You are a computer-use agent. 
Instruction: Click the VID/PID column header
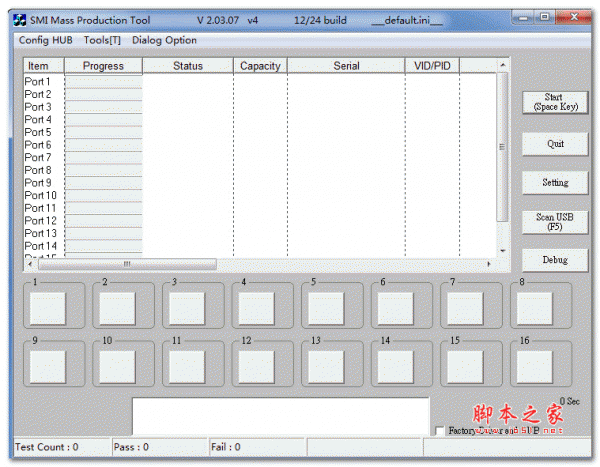[432, 66]
